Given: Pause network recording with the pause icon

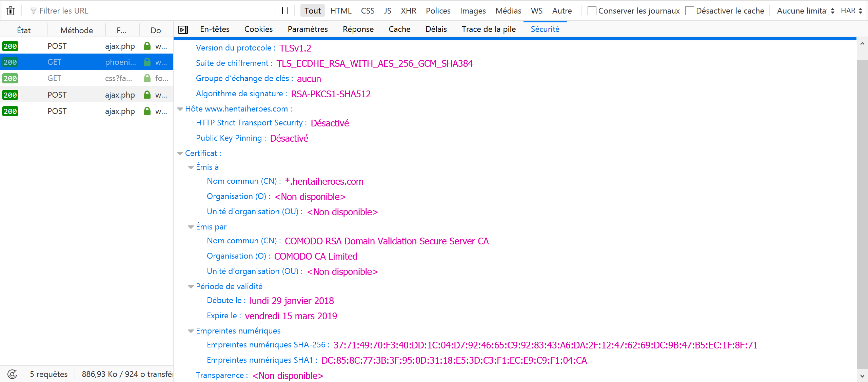Looking at the screenshot, I should coord(285,11).
